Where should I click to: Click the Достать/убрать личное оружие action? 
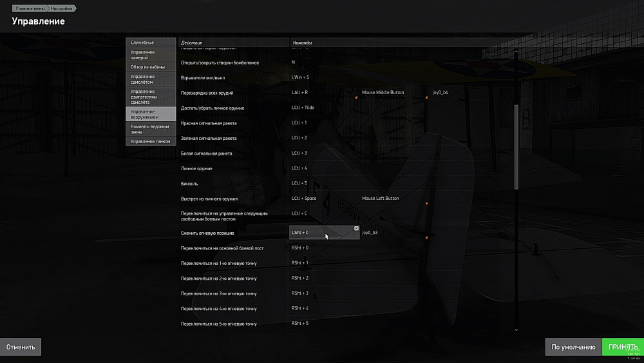tap(213, 108)
